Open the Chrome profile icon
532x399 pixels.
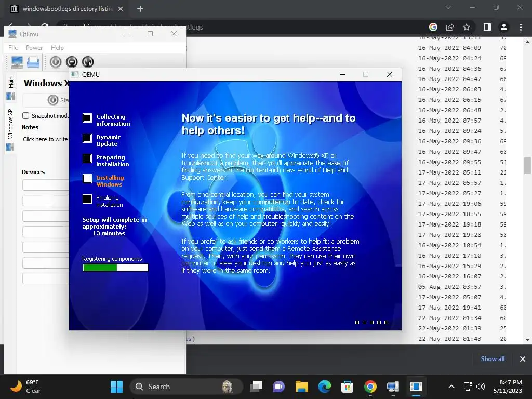click(504, 27)
